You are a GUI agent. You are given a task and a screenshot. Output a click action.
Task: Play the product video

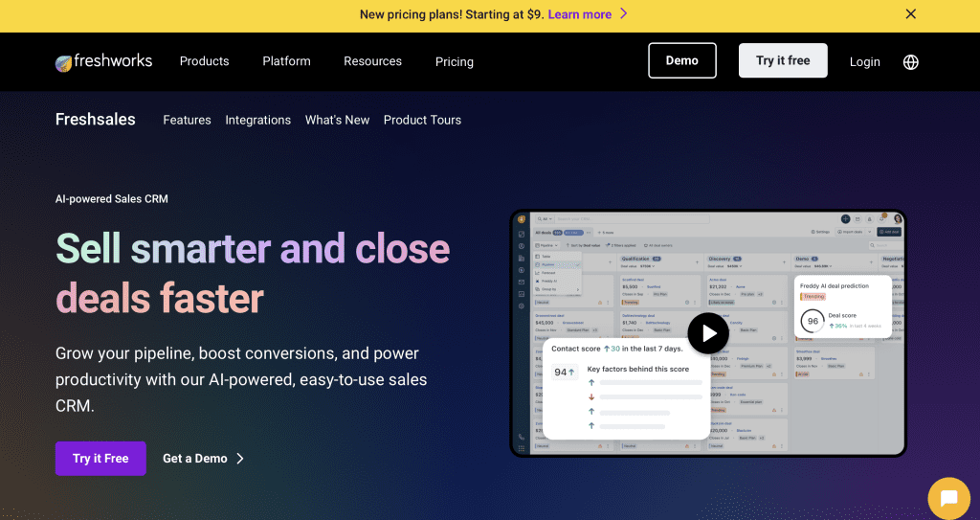(708, 333)
